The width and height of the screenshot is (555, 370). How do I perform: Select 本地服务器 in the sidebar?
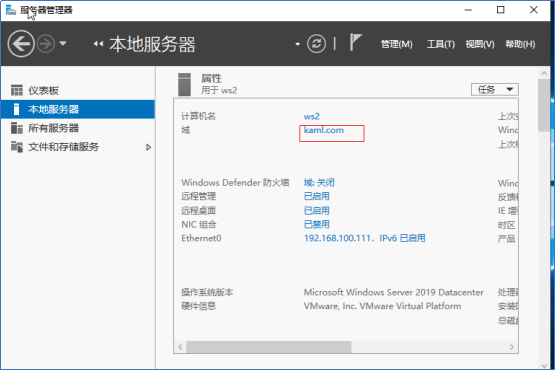(78, 109)
